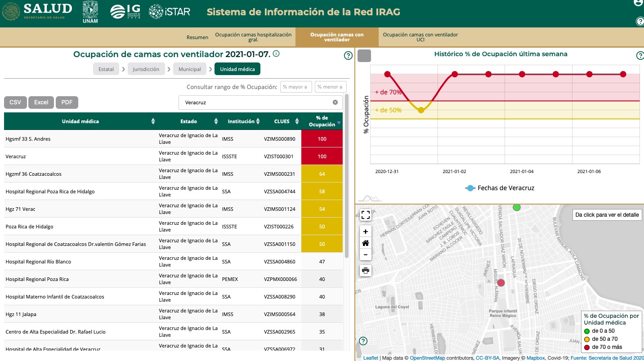Open Ocupación camas con ventilador UCI tab
Screen dimensions: 644x361
pyautogui.click(x=420, y=37)
